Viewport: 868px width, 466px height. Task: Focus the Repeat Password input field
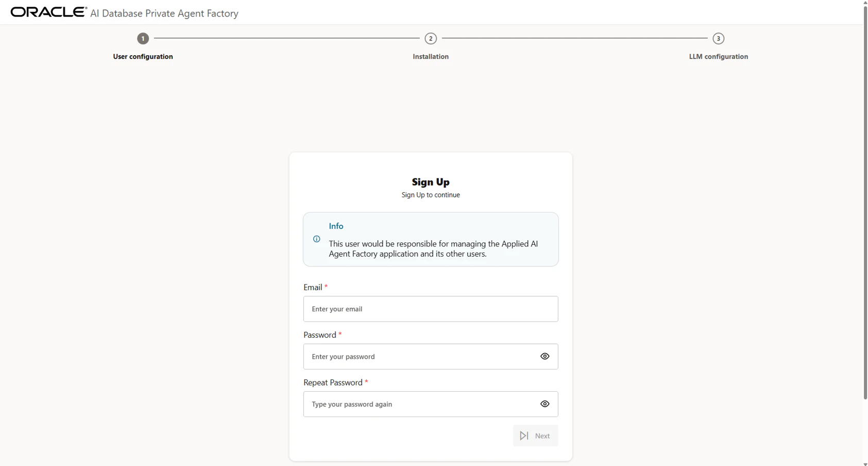point(431,404)
